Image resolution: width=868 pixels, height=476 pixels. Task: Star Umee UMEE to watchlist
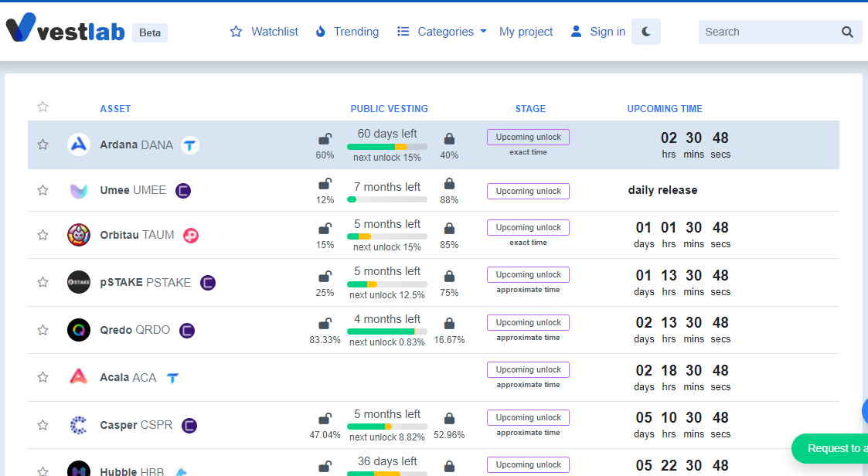point(43,190)
